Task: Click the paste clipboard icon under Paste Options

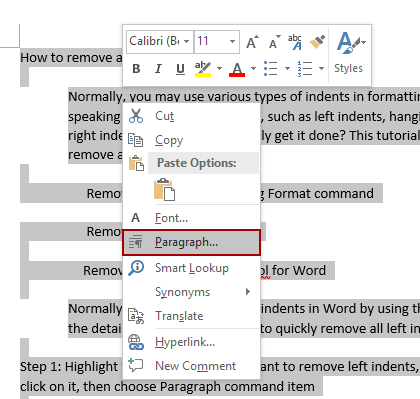Action: pos(165,189)
